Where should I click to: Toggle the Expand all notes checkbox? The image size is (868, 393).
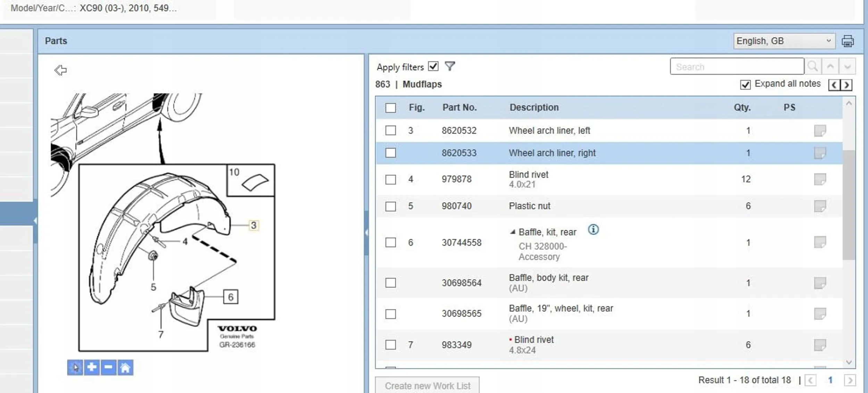tap(745, 84)
